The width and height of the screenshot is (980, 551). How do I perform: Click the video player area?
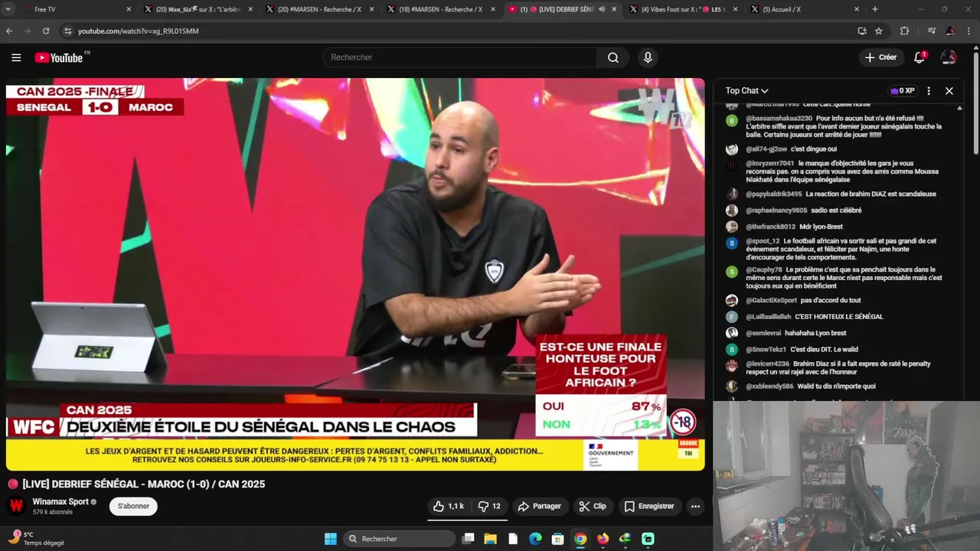point(355,274)
